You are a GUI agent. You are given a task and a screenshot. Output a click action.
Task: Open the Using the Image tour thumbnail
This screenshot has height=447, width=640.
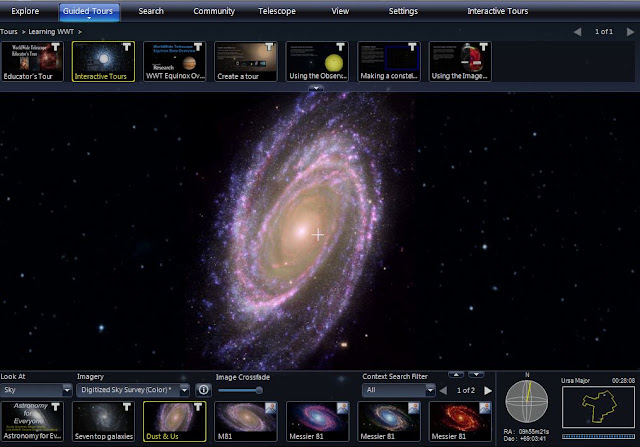point(460,61)
